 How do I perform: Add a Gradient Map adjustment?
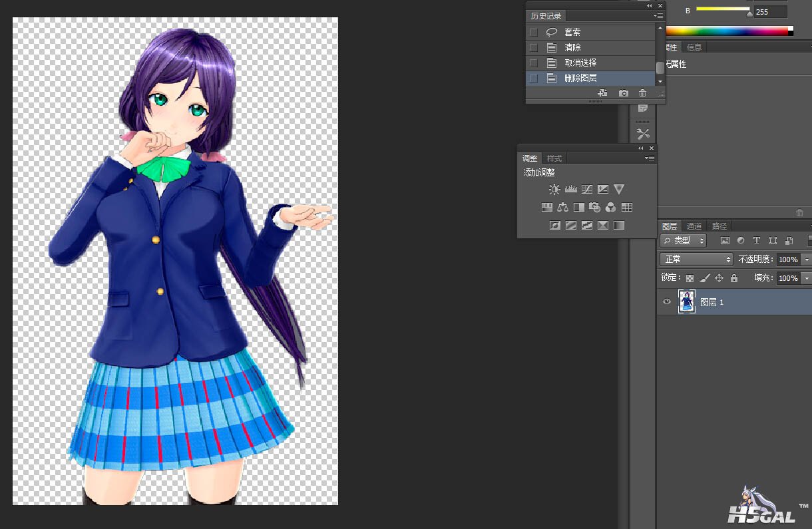click(x=619, y=226)
